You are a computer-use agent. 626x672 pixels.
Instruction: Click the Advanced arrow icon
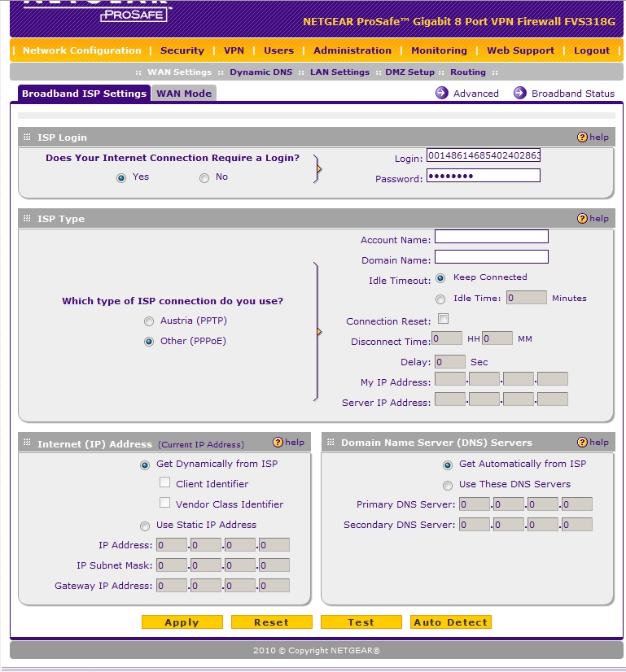[x=442, y=93]
